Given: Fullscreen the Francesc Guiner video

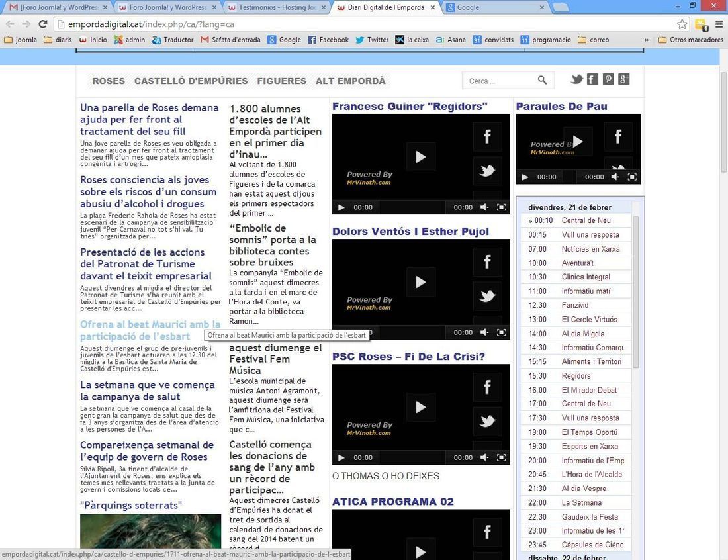Looking at the screenshot, I should coord(502,207).
